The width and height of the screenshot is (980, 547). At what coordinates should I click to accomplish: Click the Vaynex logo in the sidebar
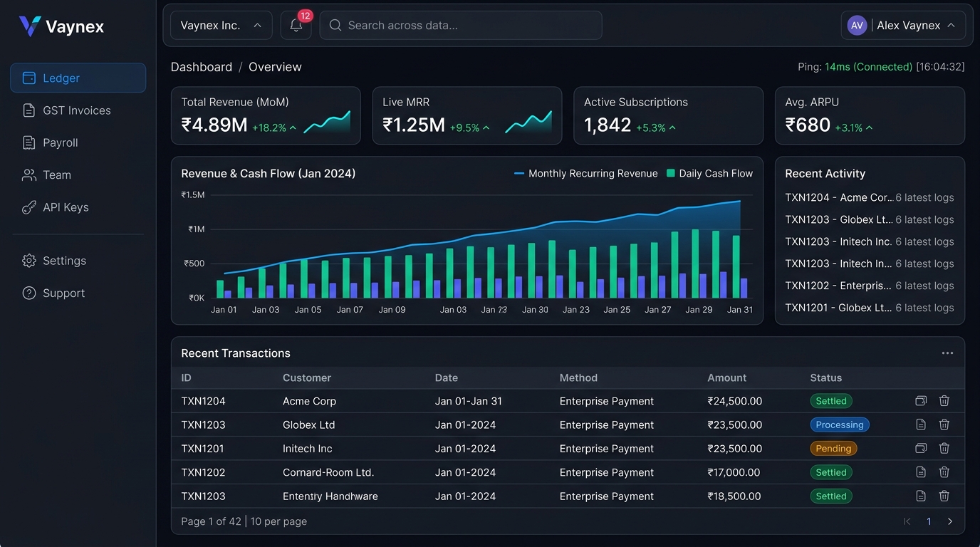(61, 27)
